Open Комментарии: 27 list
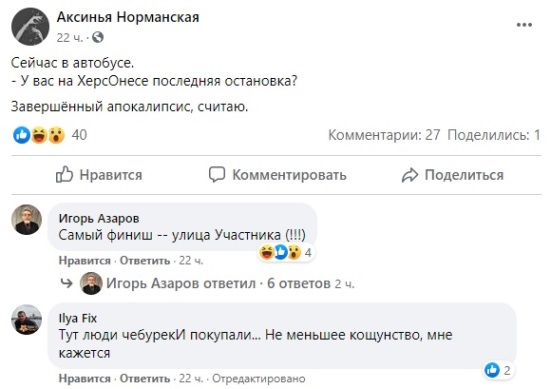551x389 pixels. point(384,135)
